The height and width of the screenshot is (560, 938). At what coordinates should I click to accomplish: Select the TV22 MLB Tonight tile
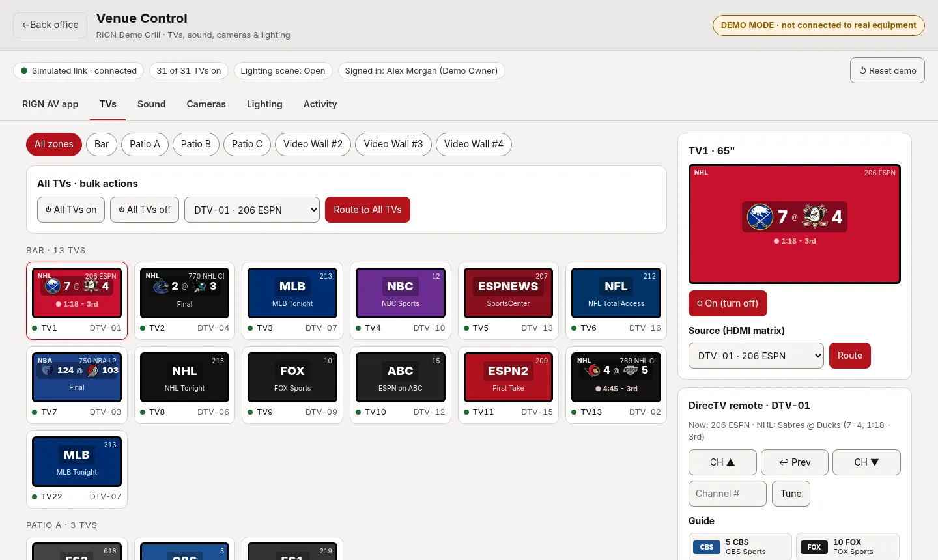tap(77, 469)
